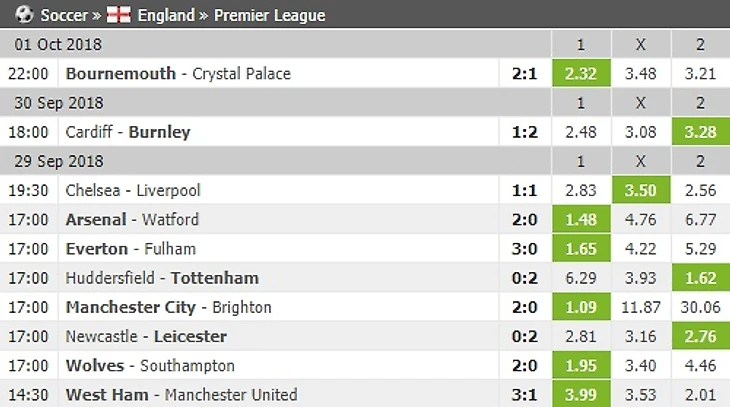Screen dimensions: 730x407
Task: Open Everton - Fulham match
Action: click(x=130, y=248)
